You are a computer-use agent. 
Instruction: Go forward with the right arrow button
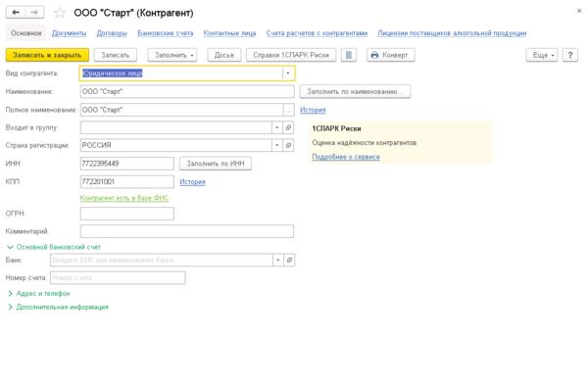[34, 13]
